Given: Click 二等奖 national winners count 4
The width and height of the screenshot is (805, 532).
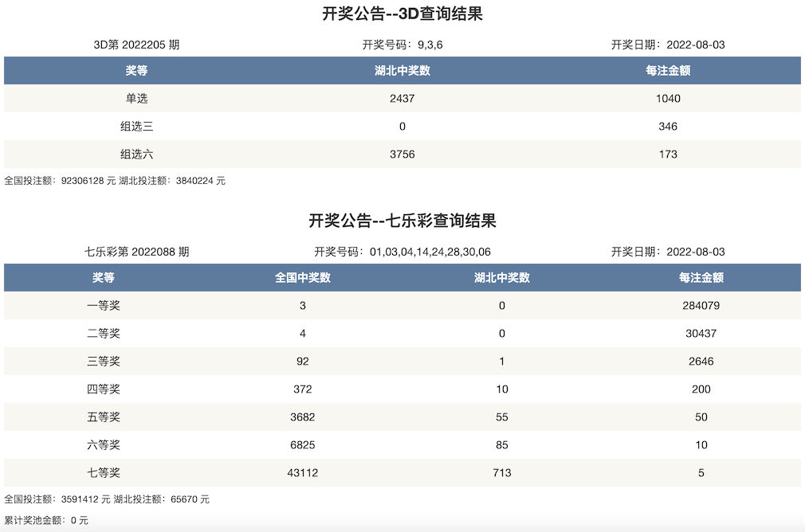Looking at the screenshot, I should (302, 334).
